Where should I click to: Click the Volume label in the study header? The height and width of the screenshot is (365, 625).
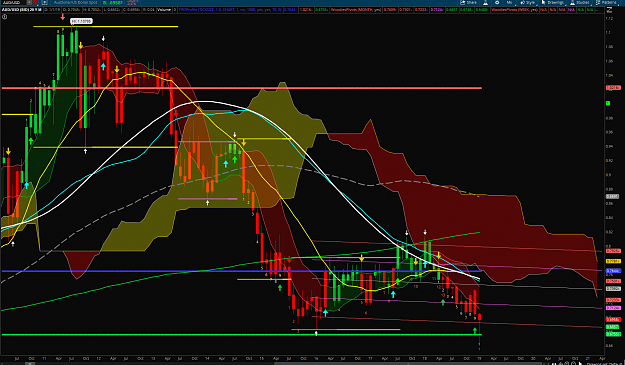(x=164, y=10)
